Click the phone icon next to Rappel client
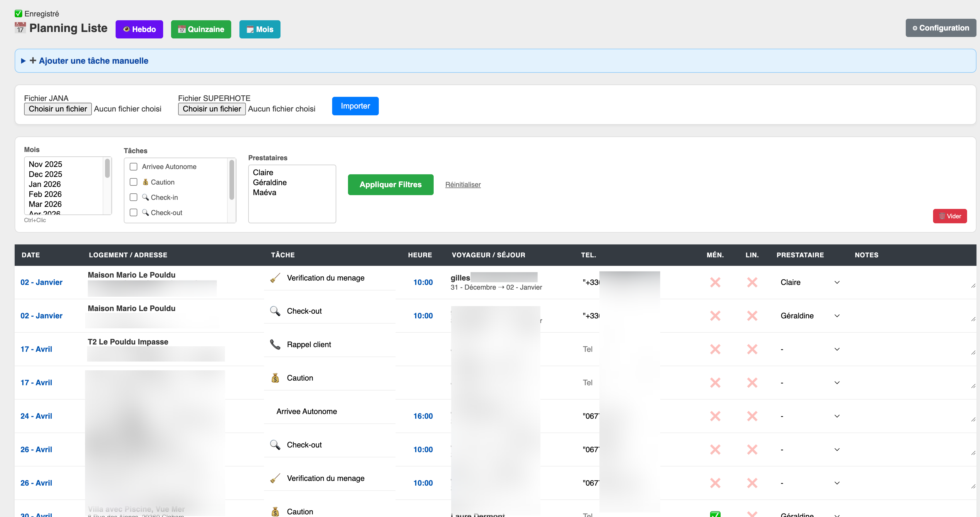The height and width of the screenshot is (517, 980). coord(275,344)
